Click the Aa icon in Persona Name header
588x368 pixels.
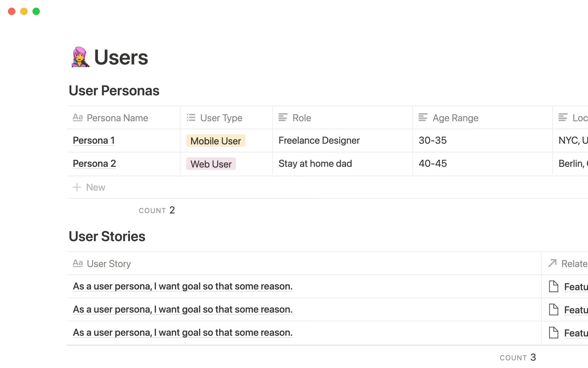coord(78,117)
